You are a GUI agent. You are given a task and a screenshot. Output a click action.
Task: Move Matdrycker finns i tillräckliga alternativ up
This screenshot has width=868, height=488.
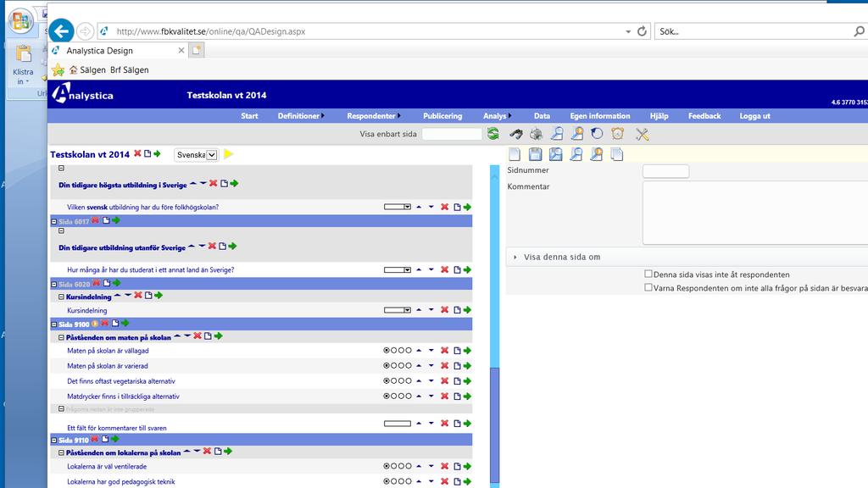click(x=419, y=396)
